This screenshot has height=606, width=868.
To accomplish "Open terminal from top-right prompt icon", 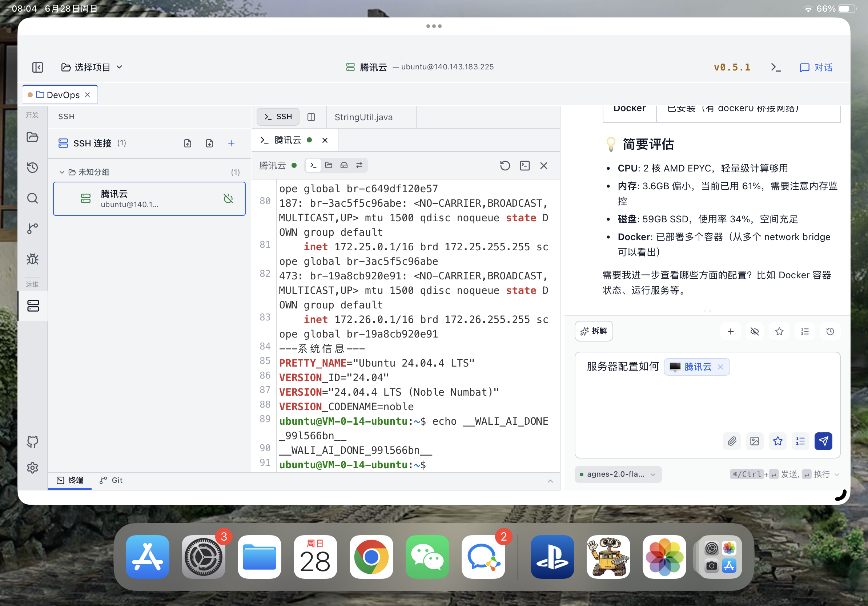I will click(776, 67).
